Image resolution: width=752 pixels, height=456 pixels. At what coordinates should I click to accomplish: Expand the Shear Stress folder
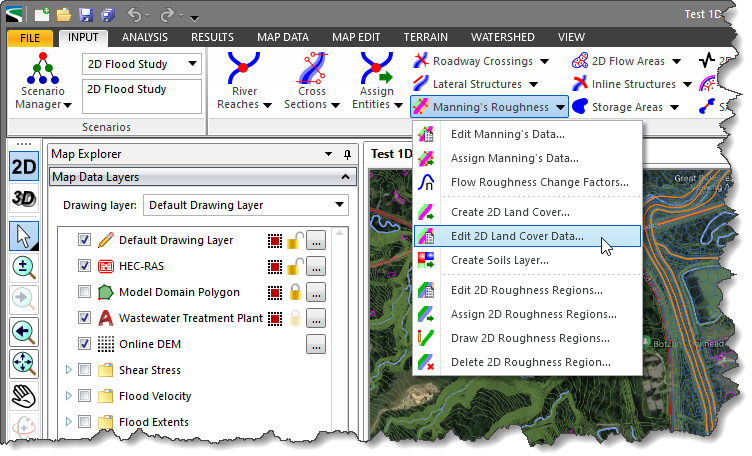(69, 369)
